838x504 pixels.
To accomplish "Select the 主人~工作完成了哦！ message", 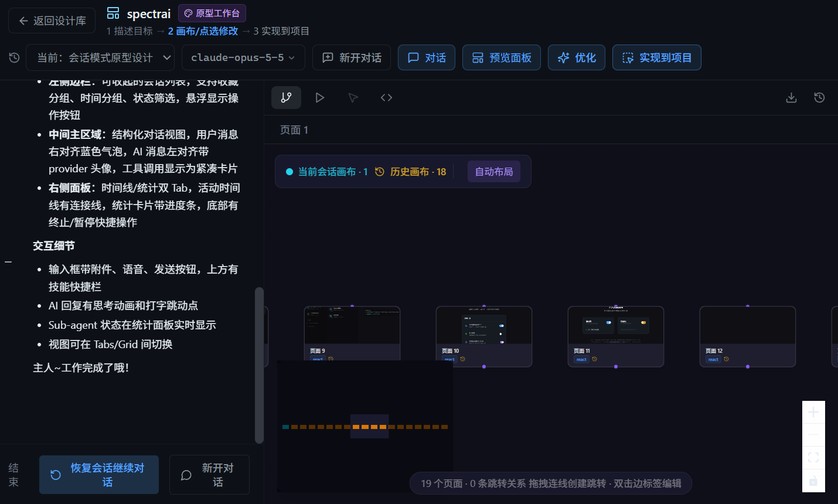I will tap(81, 368).
